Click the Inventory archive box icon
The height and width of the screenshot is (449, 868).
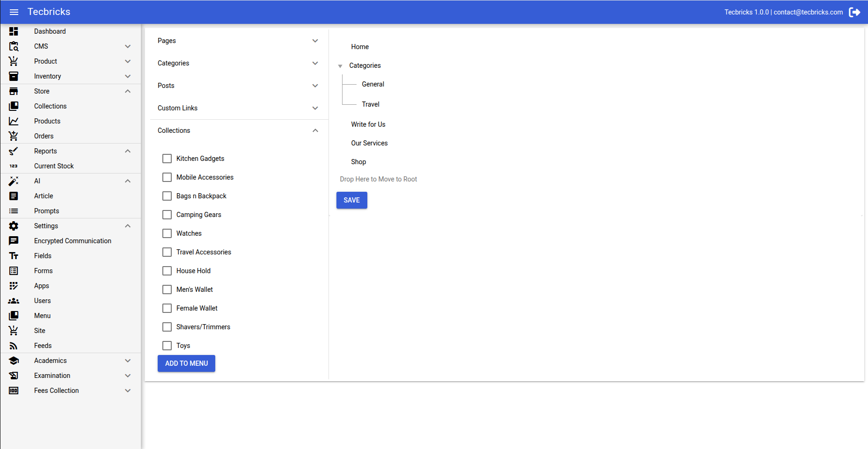point(14,76)
